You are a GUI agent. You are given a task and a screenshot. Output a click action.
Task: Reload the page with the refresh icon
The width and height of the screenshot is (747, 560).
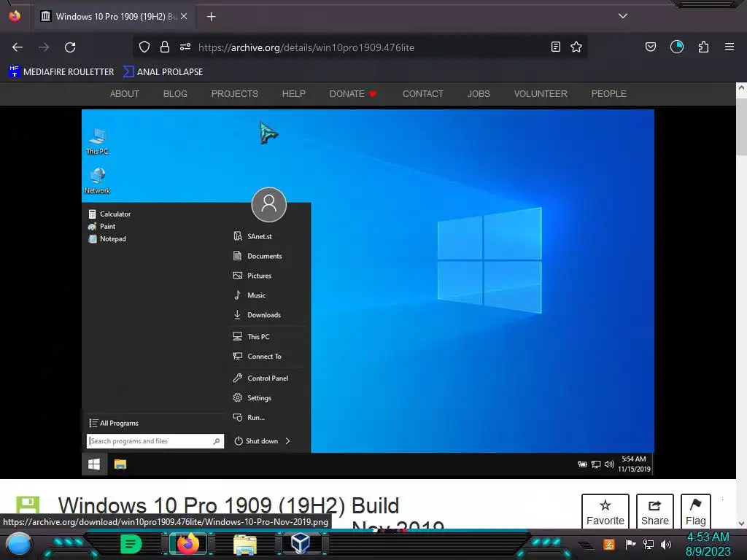point(70,47)
